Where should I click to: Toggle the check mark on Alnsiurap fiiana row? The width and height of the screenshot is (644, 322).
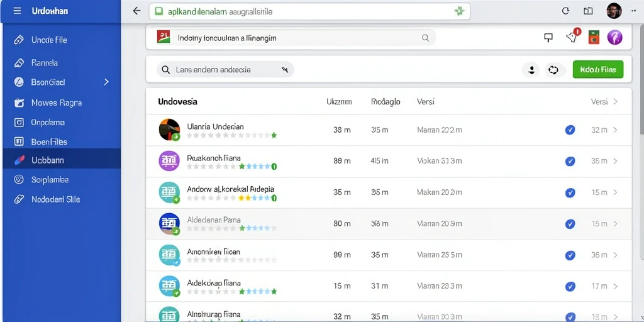coord(570,317)
